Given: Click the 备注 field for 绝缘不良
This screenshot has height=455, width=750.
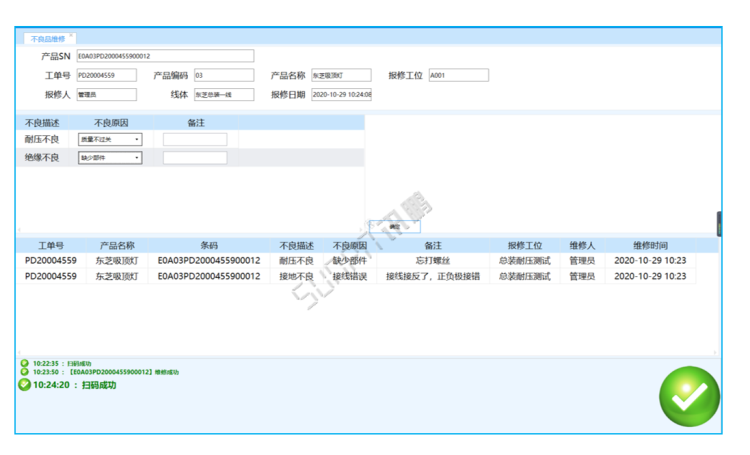Looking at the screenshot, I should pos(195,157).
